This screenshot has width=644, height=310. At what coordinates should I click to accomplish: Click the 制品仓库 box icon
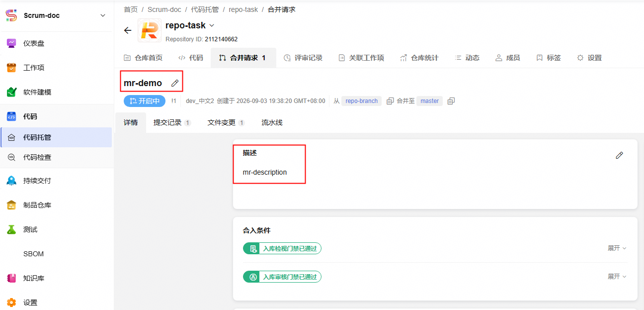click(11, 205)
